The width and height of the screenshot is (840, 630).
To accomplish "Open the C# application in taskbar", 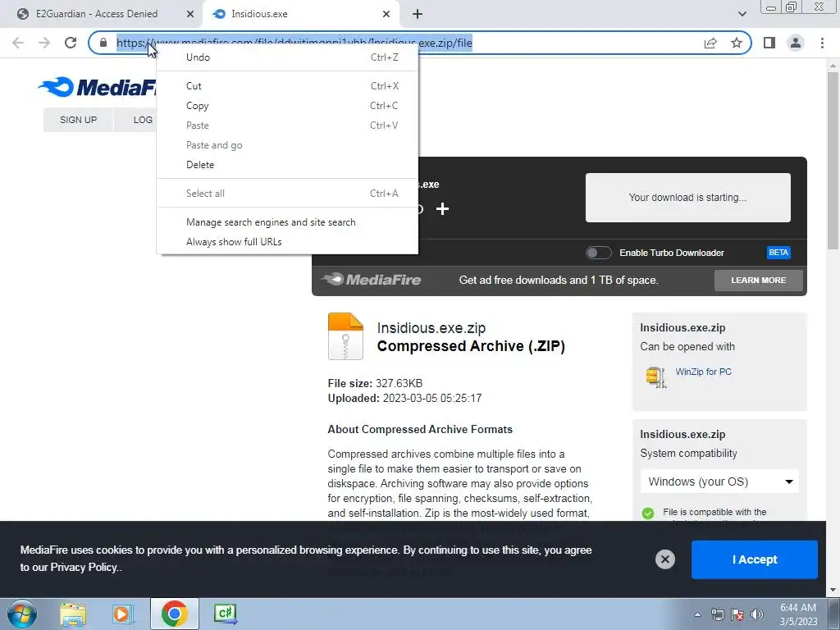I will pyautogui.click(x=225, y=614).
